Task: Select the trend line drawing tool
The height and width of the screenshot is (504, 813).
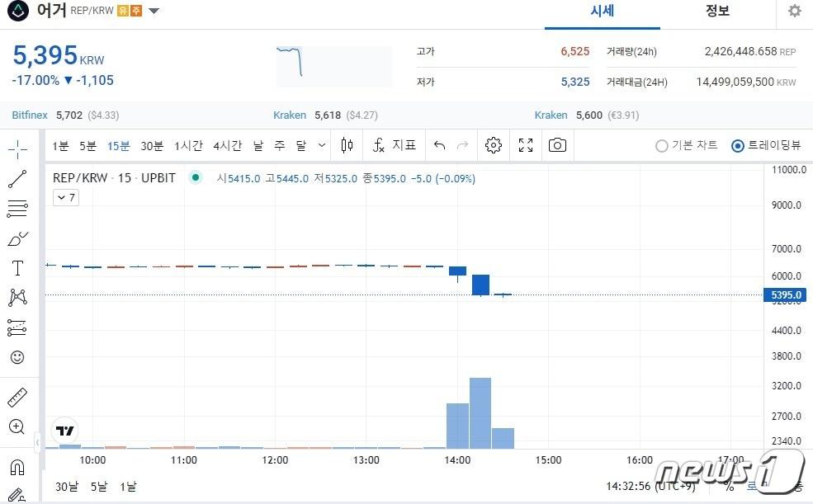Action: (x=17, y=178)
